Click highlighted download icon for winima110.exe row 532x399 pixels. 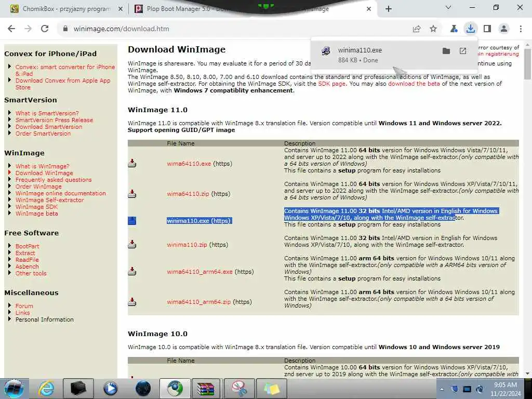132,221
